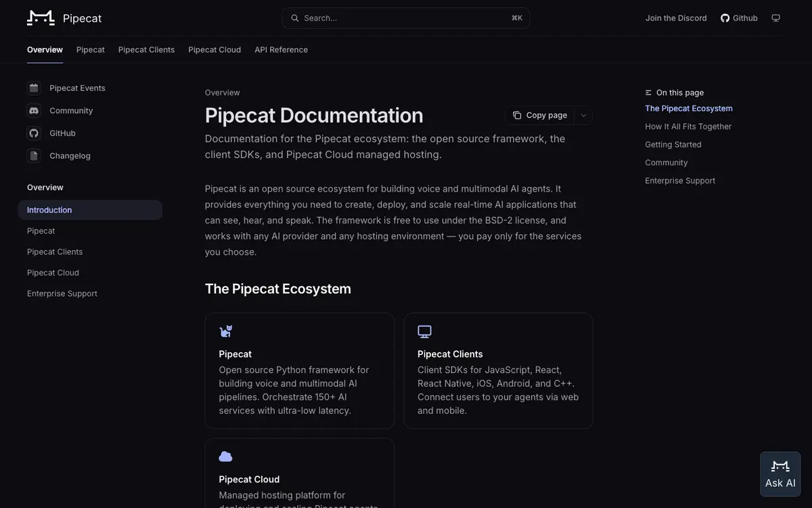The image size is (812, 508).
Task: Select the Overview tab
Action: click(45, 49)
